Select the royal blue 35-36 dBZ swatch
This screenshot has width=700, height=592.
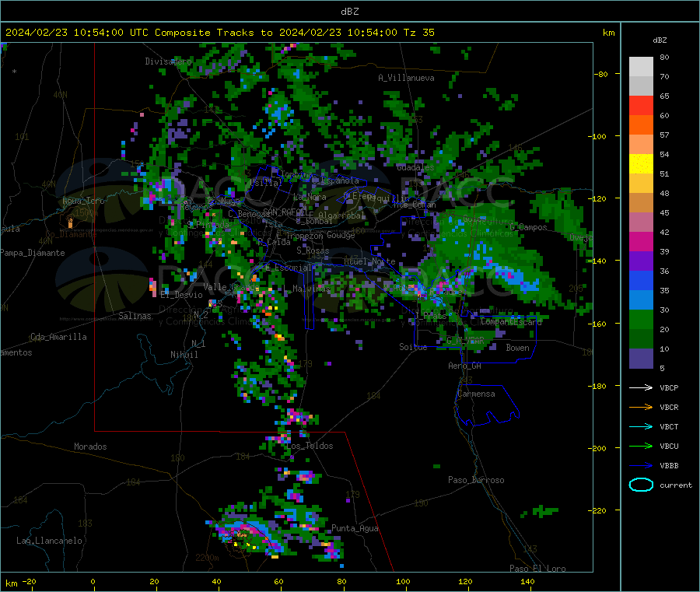pyautogui.click(x=641, y=280)
